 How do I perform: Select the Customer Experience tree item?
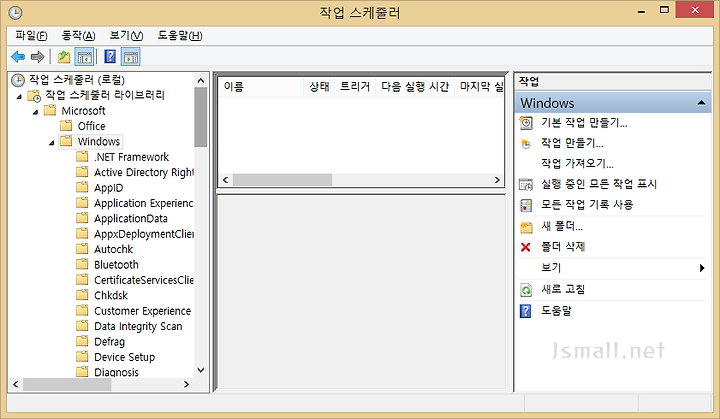[142, 311]
